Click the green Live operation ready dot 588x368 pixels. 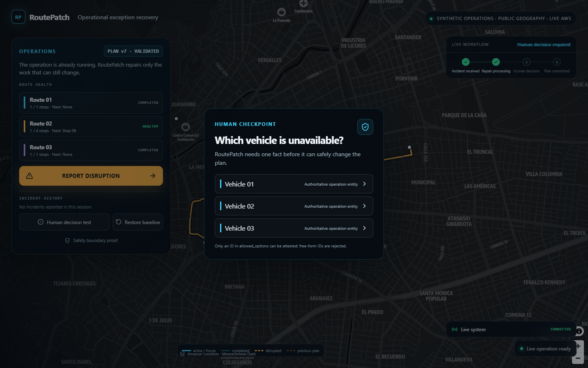(x=521, y=349)
